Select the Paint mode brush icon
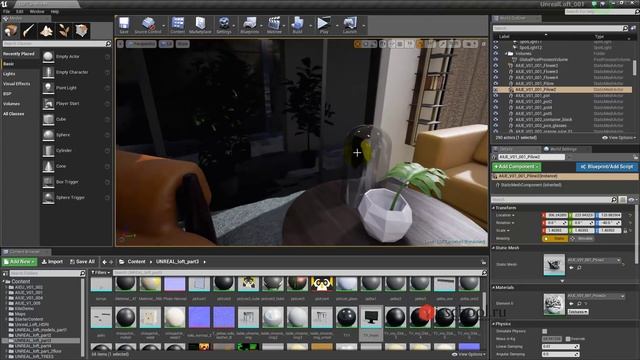 pos(29,31)
